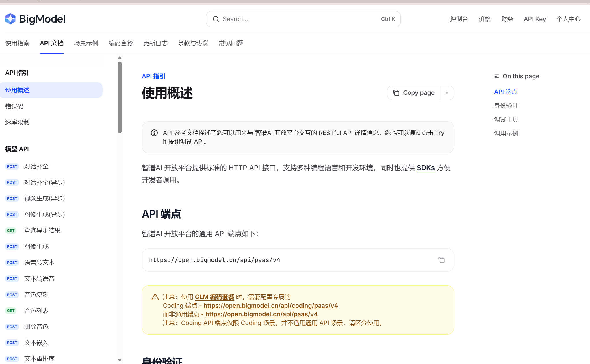Open GET 查询异步结果 entry
Screen dimensions: 590x364
pyautogui.click(x=42, y=231)
